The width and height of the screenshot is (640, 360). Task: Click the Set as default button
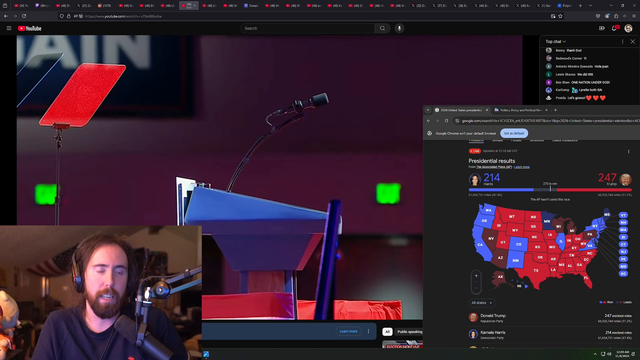click(514, 133)
